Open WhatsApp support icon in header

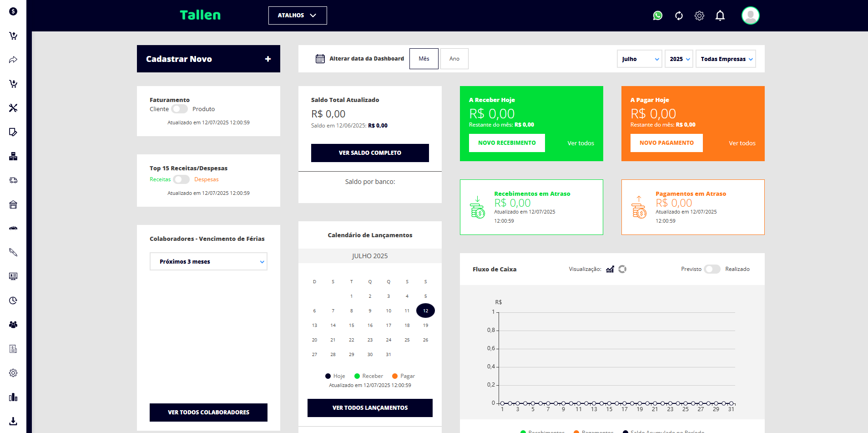pyautogui.click(x=658, y=15)
